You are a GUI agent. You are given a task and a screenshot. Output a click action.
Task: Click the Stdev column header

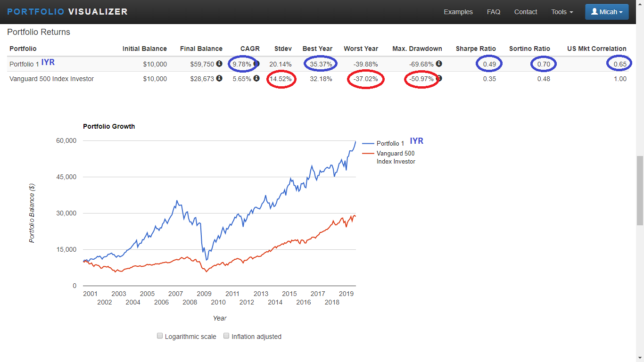(283, 49)
